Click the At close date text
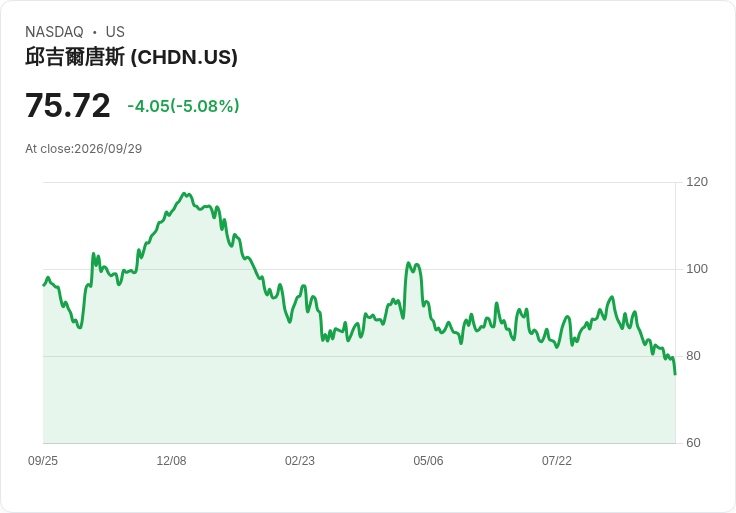Viewport: 736px width, 513px height. coord(84,149)
